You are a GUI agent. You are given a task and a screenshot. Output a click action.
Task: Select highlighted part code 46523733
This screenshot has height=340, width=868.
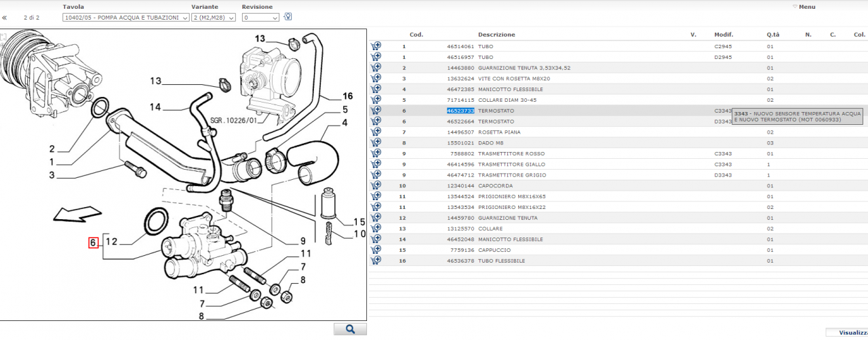click(x=460, y=111)
